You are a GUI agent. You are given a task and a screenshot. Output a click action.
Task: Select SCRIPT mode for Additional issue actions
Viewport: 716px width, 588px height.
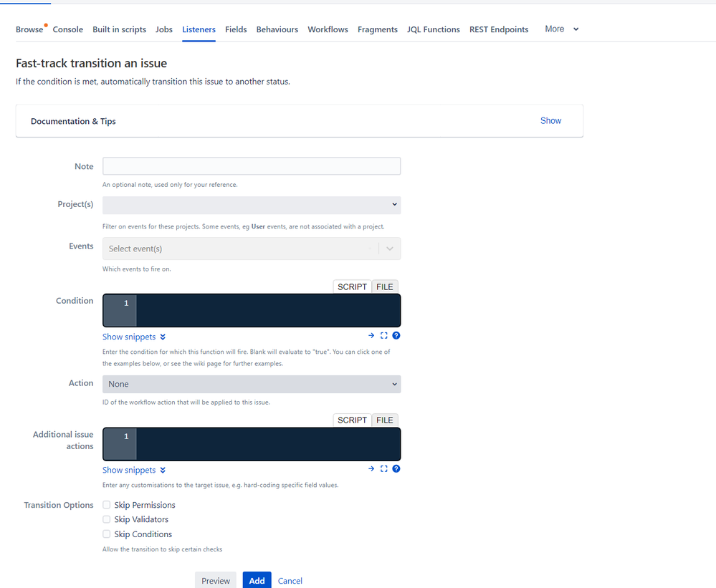pos(352,420)
